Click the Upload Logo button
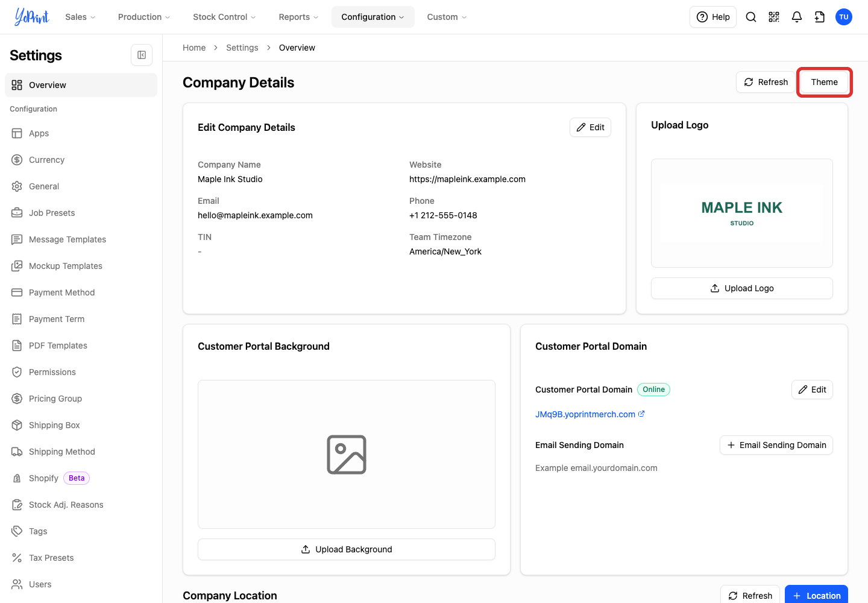This screenshot has height=603, width=868. click(x=742, y=288)
